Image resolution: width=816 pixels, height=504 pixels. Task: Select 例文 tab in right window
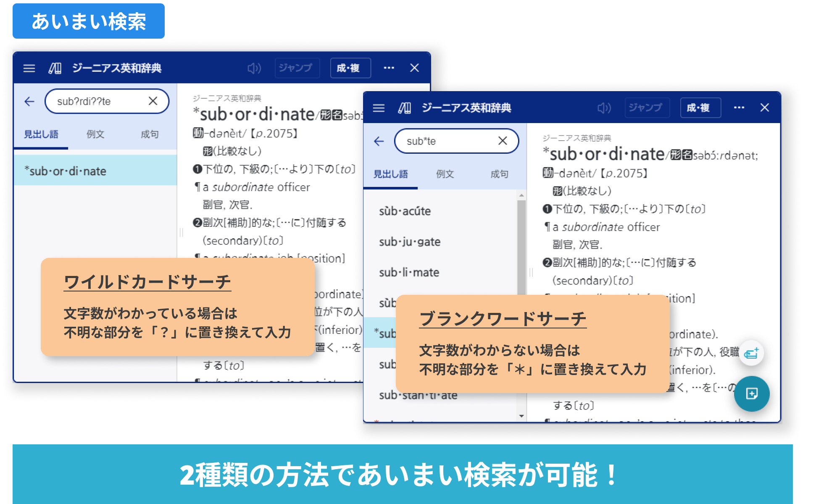tap(445, 174)
